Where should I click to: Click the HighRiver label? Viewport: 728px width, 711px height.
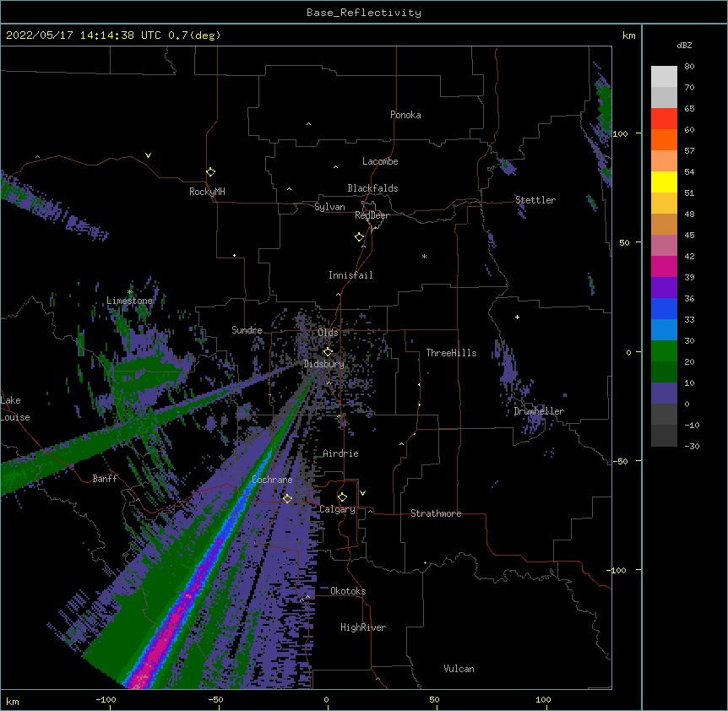tap(363, 627)
